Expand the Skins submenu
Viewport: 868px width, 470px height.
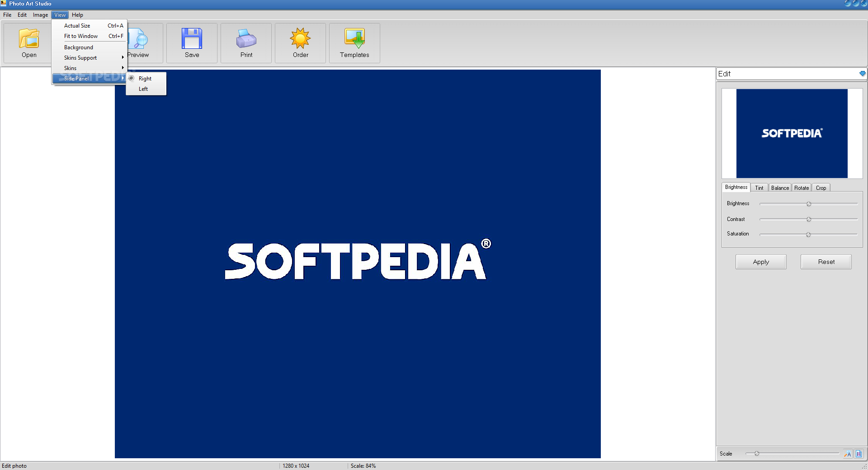pyautogui.click(x=90, y=68)
